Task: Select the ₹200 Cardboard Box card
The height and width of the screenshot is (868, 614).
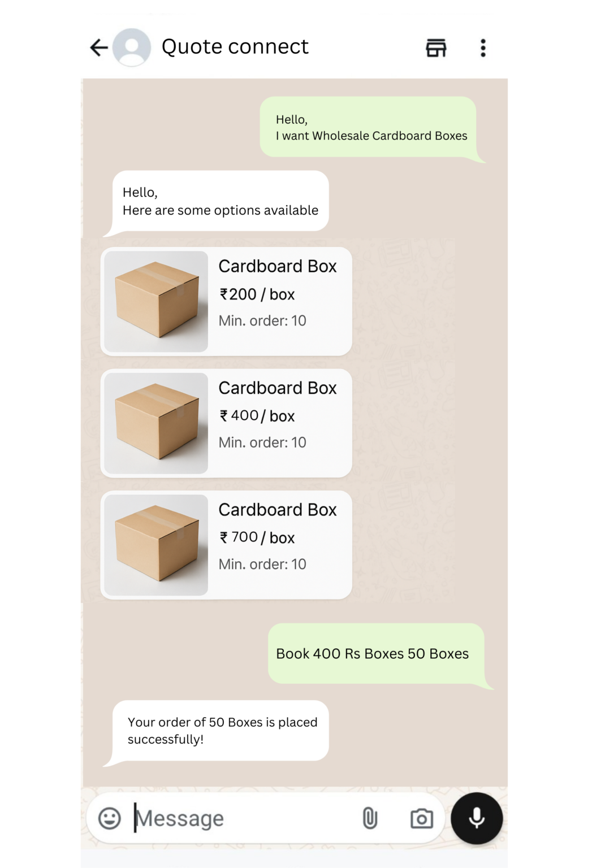Action: 226,301
